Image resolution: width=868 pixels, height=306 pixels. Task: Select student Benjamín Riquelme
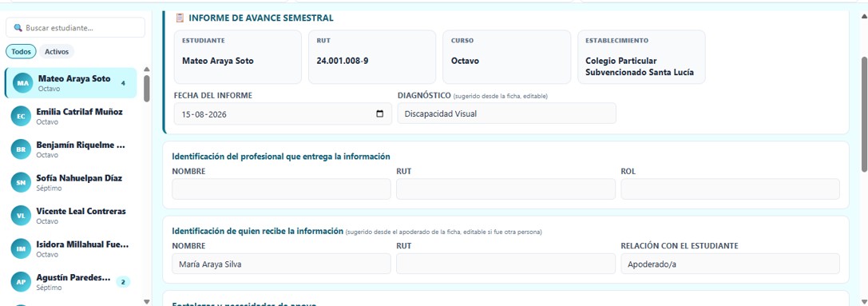click(71, 149)
